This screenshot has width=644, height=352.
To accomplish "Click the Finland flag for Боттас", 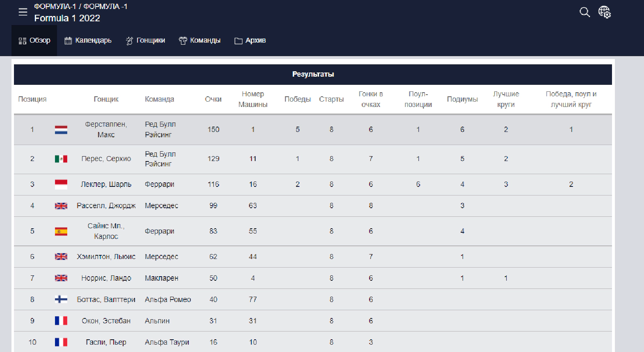I will pos(61,299).
